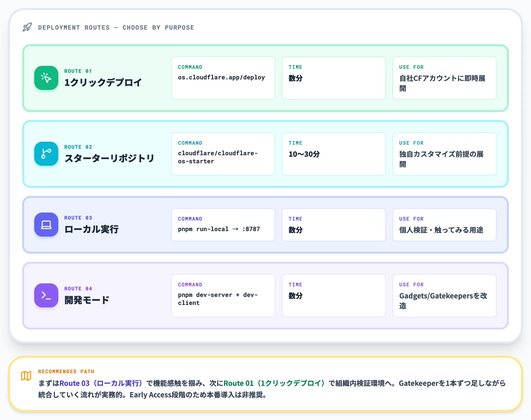Click the pnpm dev-server + dev-client command
The height and width of the screenshot is (420, 531).
click(218, 299)
